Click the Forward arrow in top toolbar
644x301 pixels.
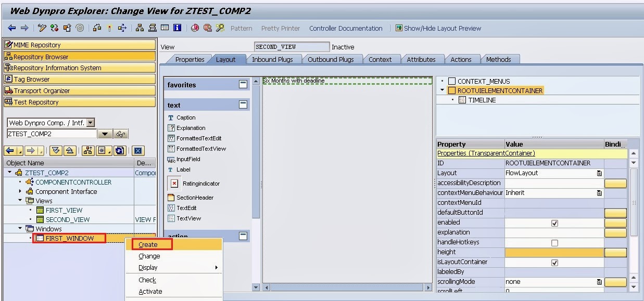24,28
